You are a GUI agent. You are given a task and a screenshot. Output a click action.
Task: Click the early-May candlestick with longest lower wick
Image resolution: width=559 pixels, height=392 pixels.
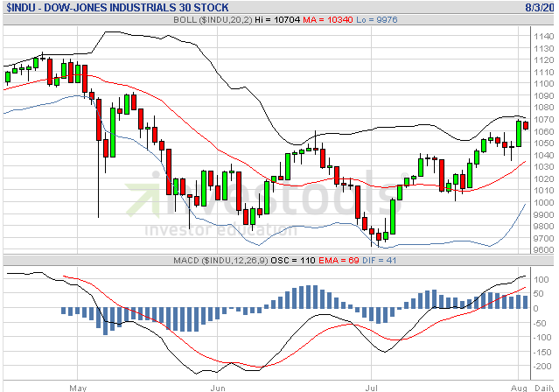pyautogui.click(x=99, y=157)
